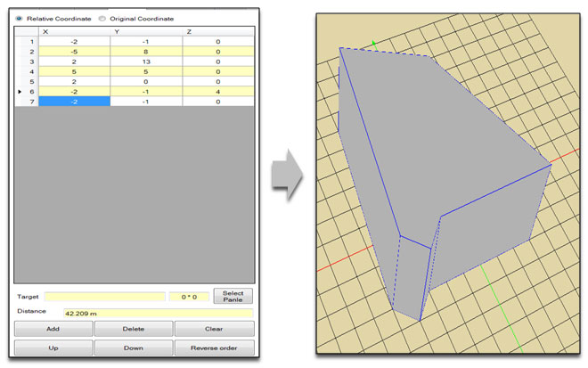This screenshot has width=588, height=368.
Task: Select row header 5 in coordinate table
Action: (27, 81)
